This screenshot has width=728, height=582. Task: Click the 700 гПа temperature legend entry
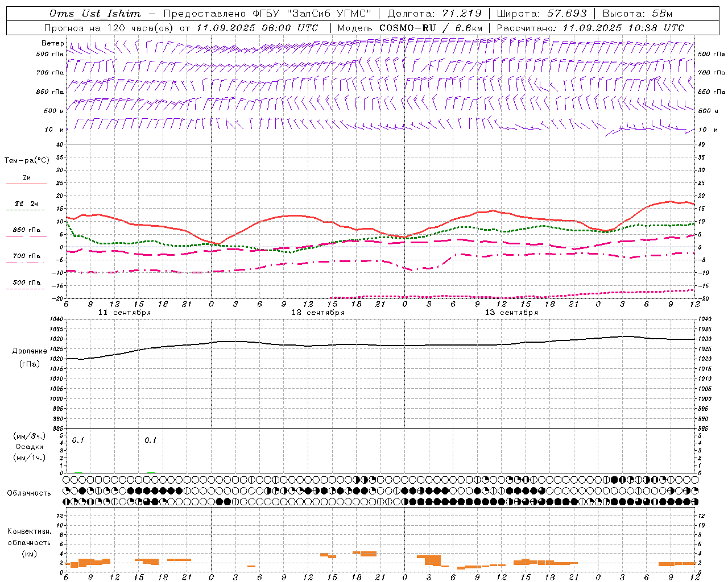coord(26,256)
